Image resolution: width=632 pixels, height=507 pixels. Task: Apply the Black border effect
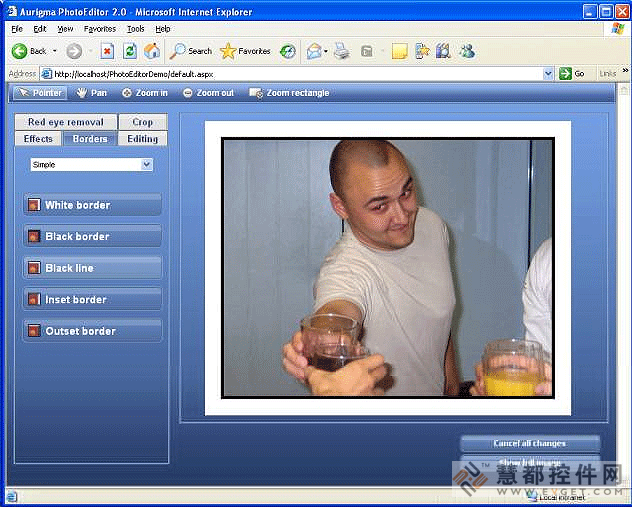(92, 236)
